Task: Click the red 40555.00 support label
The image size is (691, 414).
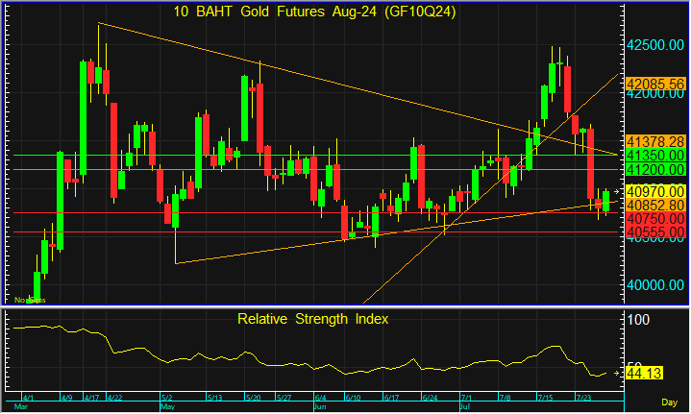Action: click(653, 231)
